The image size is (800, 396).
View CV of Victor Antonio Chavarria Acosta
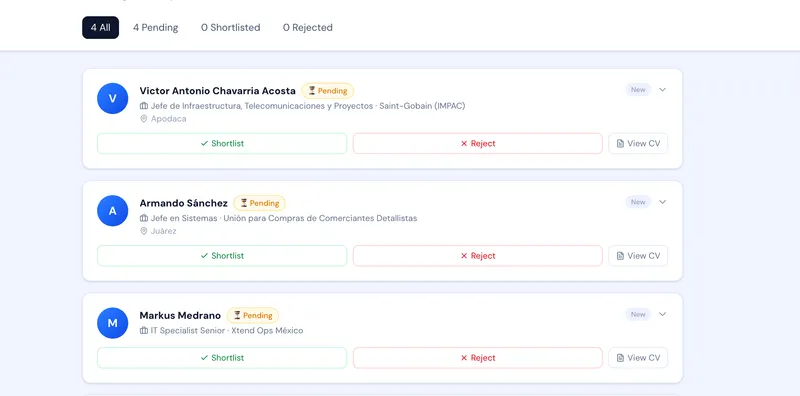point(638,143)
